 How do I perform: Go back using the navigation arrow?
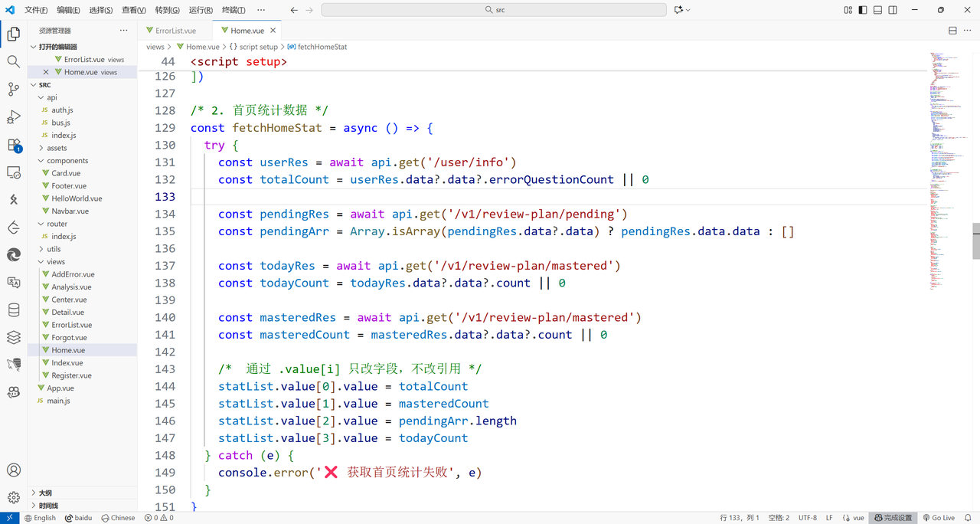(294, 10)
